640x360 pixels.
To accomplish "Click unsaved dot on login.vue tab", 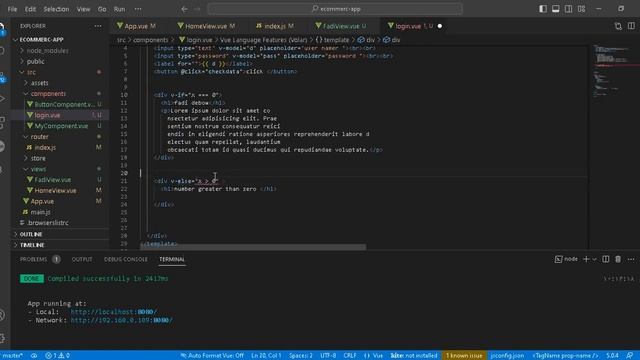I will point(440,26).
